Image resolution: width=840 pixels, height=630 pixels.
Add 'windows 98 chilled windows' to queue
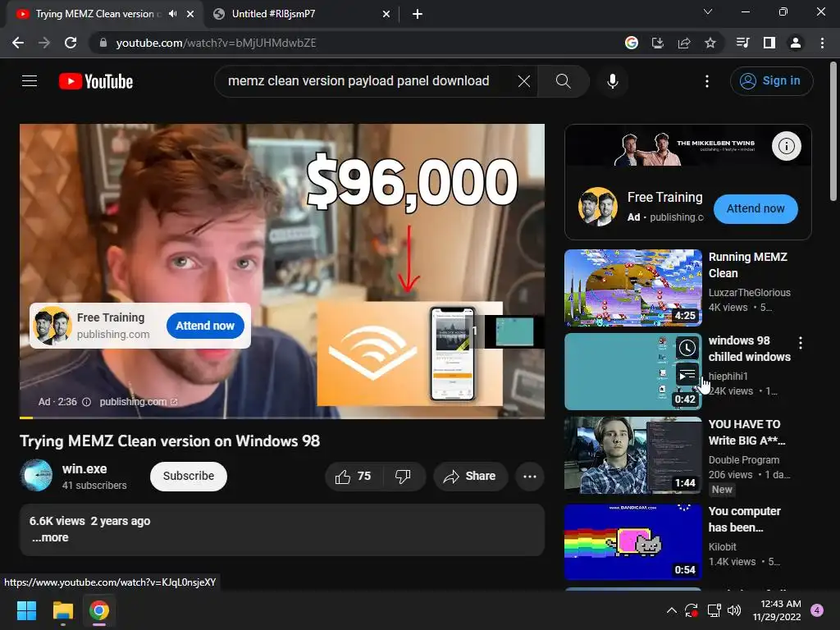point(687,376)
